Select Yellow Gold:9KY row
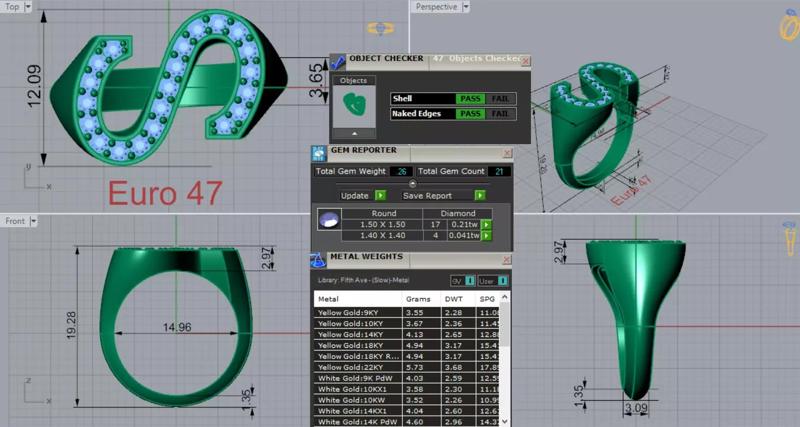 pos(407,312)
